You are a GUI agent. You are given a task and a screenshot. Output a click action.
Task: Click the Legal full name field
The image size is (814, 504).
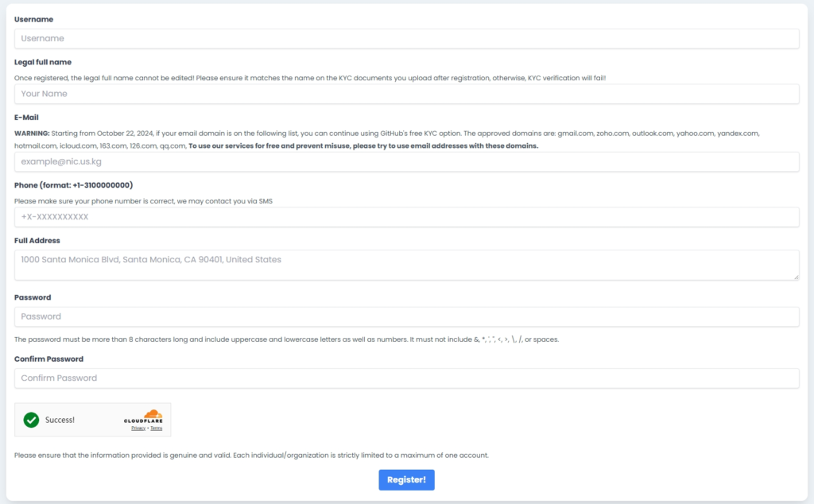point(406,94)
